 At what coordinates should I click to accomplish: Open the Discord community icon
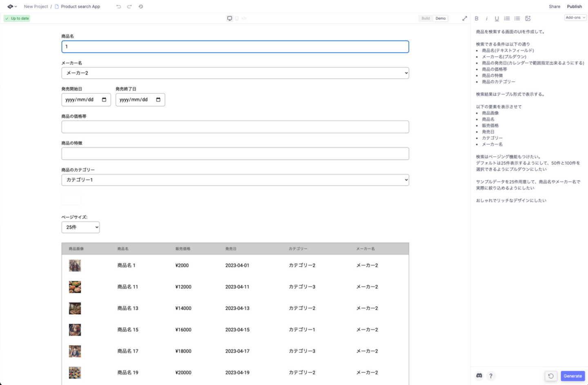(x=479, y=376)
